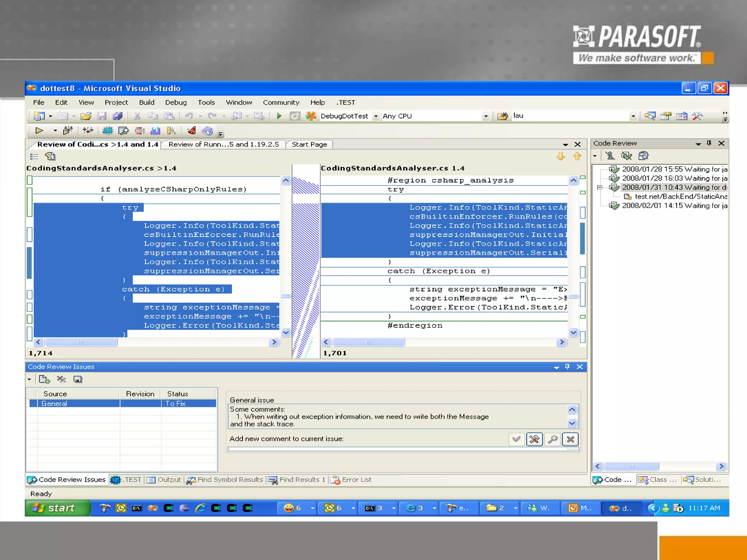Click the green checkmark accept issue button

click(x=516, y=439)
